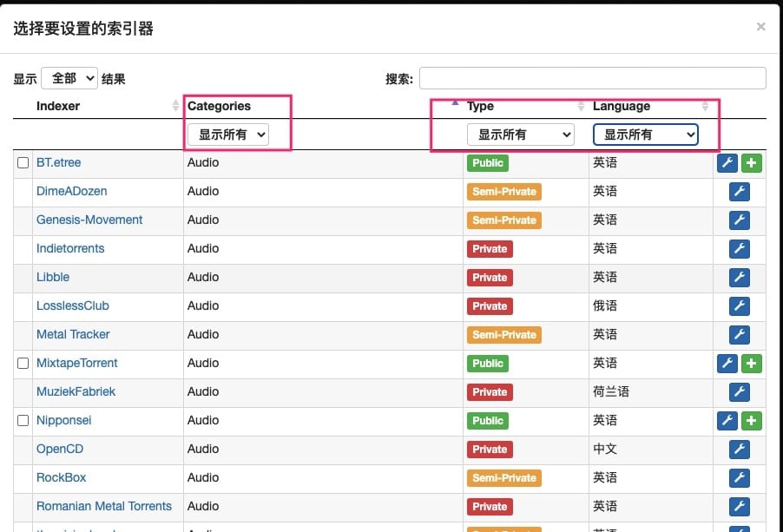Open the LosslessClub link
The image size is (783, 532).
coord(72,305)
